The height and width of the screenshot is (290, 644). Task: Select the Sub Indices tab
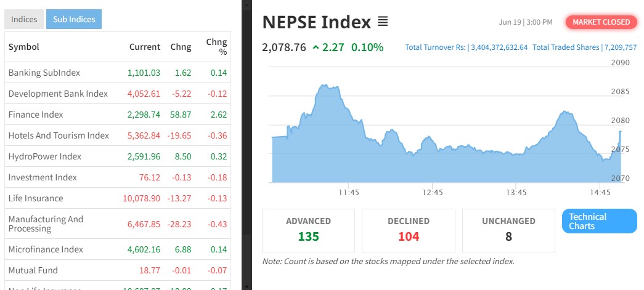73,19
